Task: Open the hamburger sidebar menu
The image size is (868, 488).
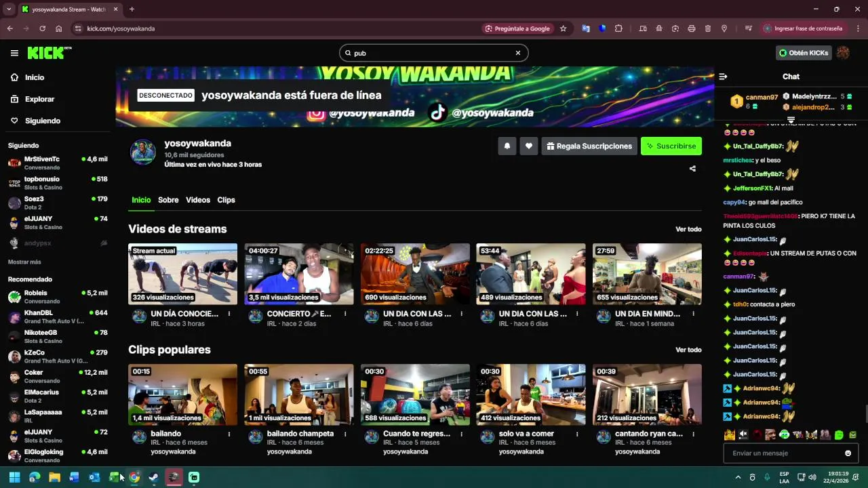Action: [x=14, y=53]
